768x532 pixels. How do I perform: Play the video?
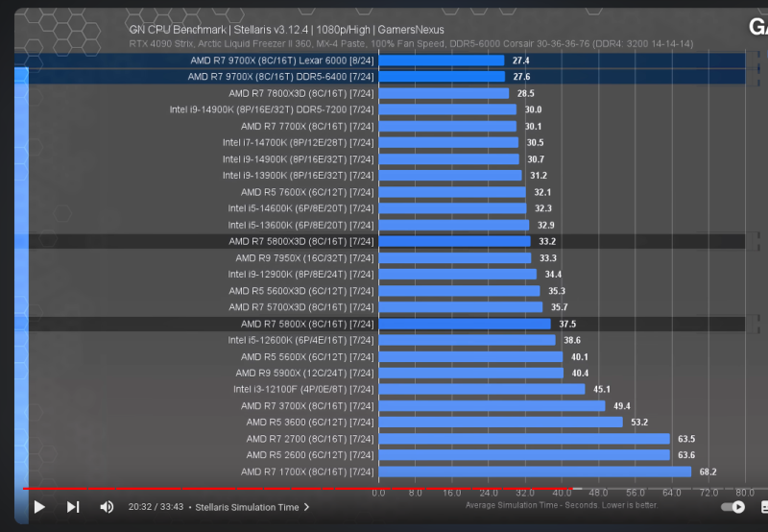[39, 506]
